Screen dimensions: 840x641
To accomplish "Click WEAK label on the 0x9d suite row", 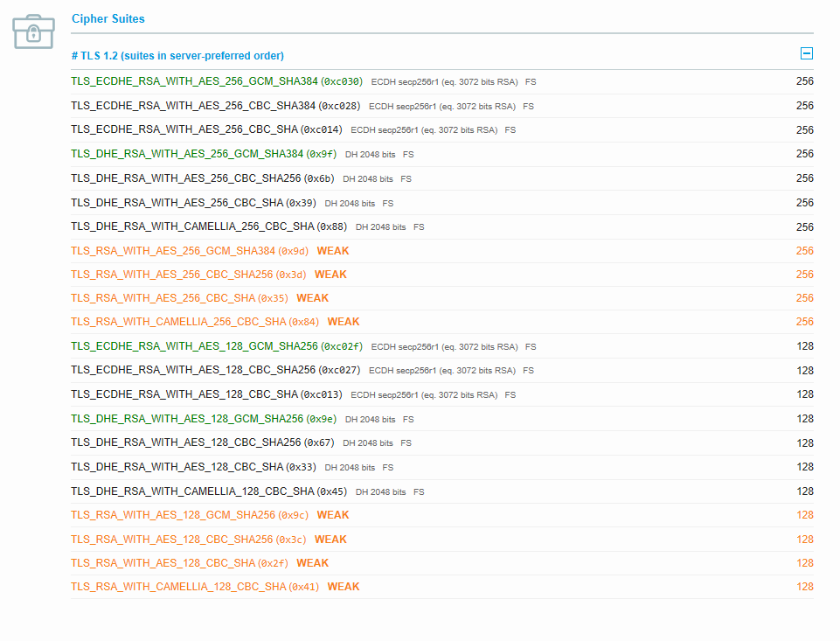I will (x=333, y=251).
